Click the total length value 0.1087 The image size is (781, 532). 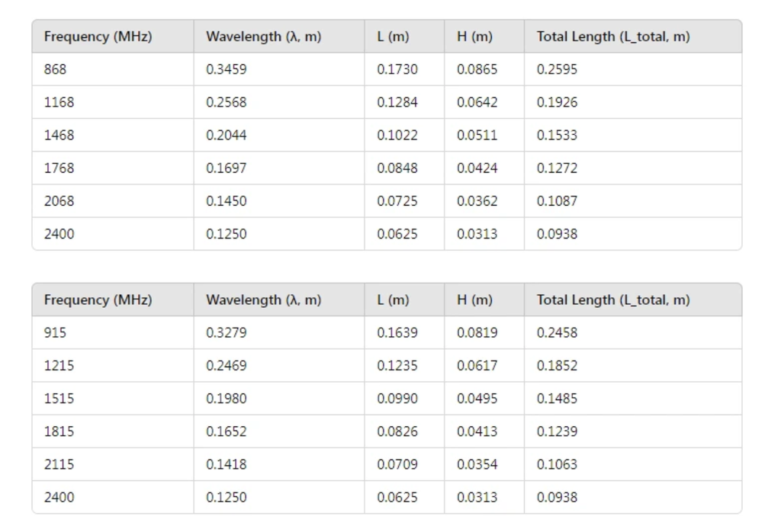[558, 201]
